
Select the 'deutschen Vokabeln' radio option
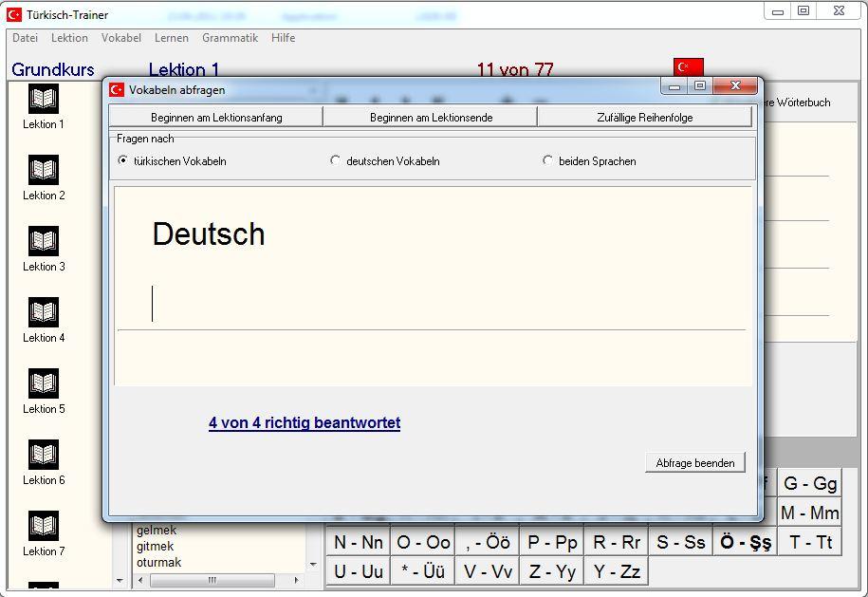coord(335,160)
